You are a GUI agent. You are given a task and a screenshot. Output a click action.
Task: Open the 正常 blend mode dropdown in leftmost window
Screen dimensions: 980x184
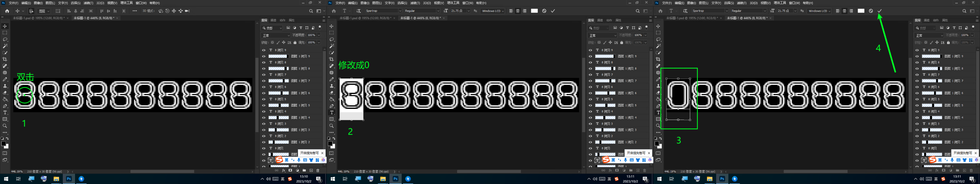[276, 35]
